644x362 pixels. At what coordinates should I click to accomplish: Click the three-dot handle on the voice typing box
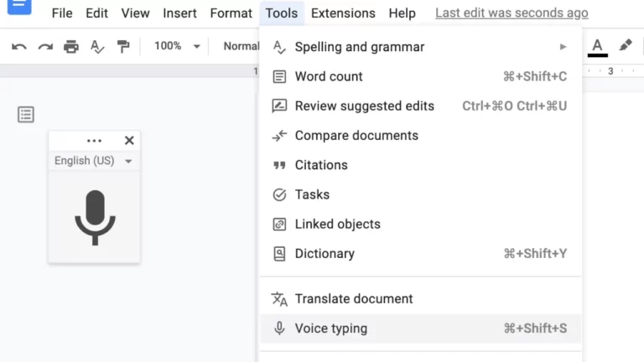94,141
